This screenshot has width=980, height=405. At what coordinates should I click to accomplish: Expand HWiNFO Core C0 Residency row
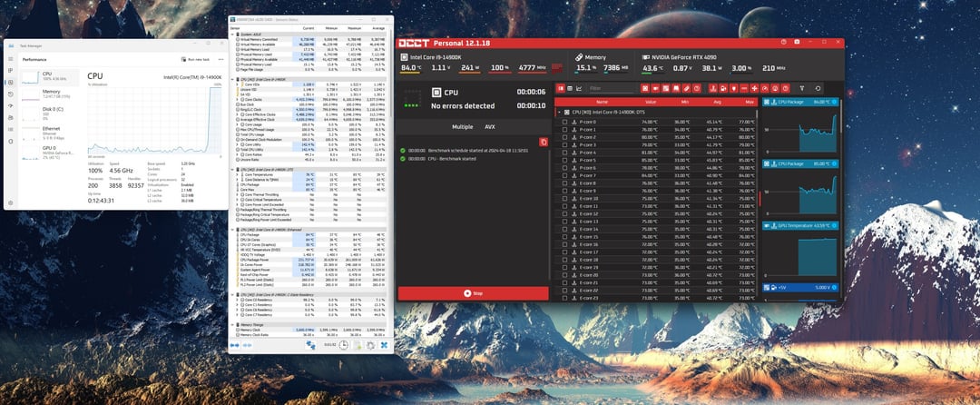237,300
